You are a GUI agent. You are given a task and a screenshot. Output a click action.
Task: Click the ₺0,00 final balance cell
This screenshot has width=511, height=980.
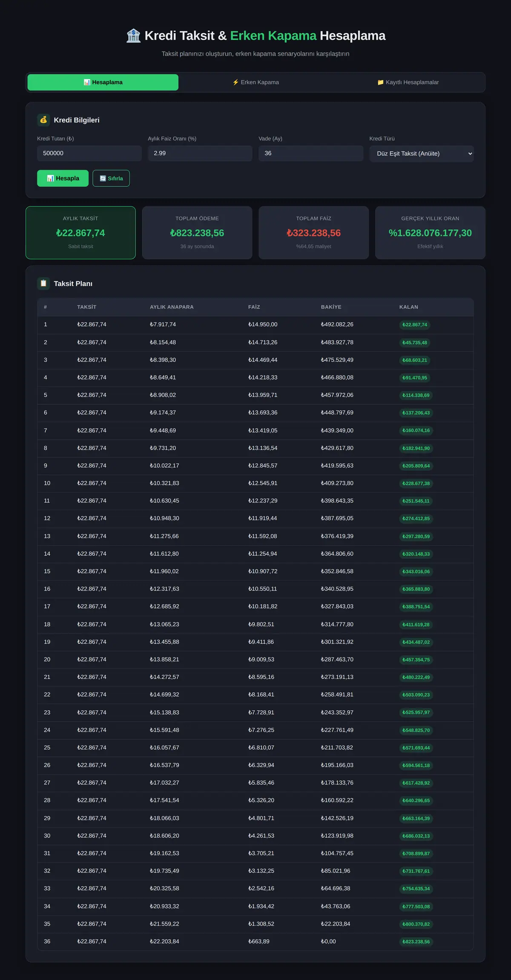click(328, 941)
